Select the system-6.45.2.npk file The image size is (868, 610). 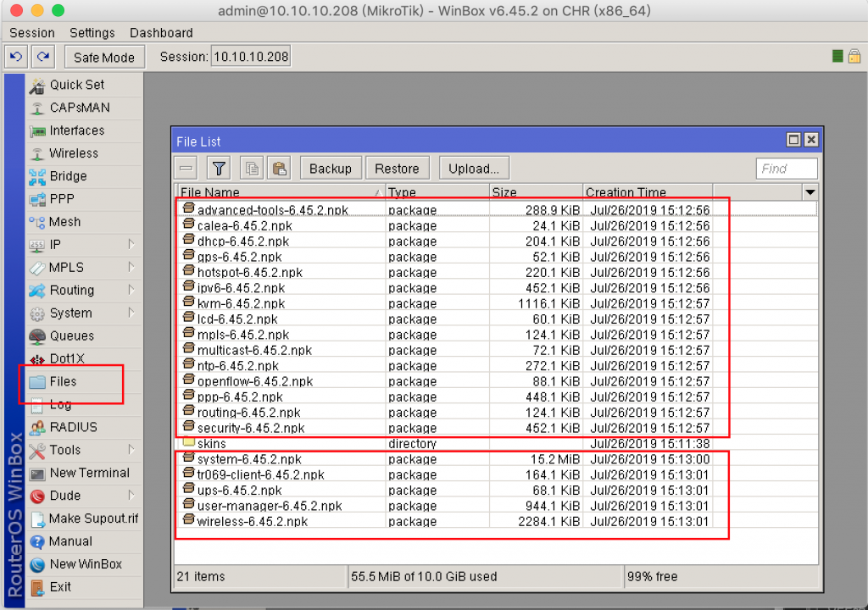pos(496,459)
